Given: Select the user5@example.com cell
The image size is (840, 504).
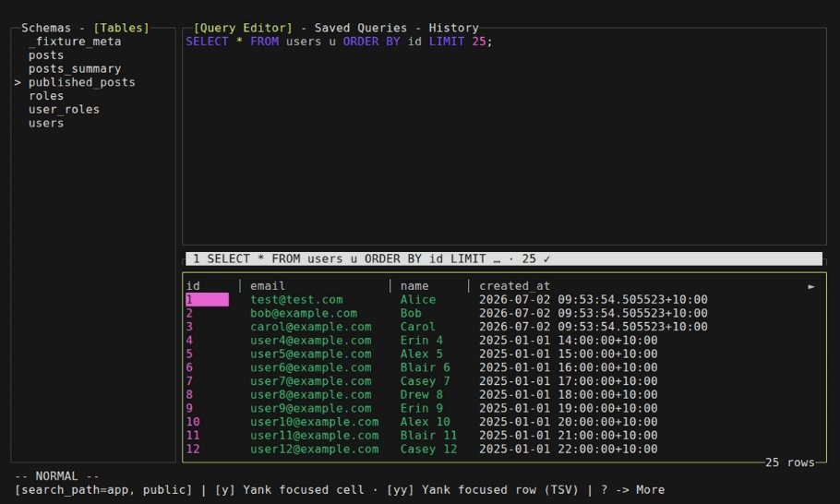Looking at the screenshot, I should [x=311, y=354].
